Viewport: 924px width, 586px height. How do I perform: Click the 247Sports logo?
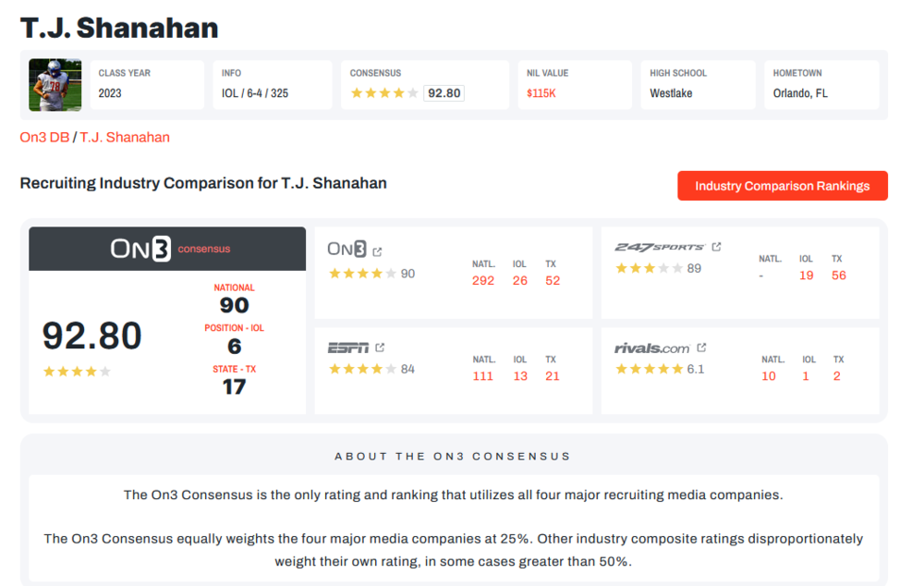(660, 247)
